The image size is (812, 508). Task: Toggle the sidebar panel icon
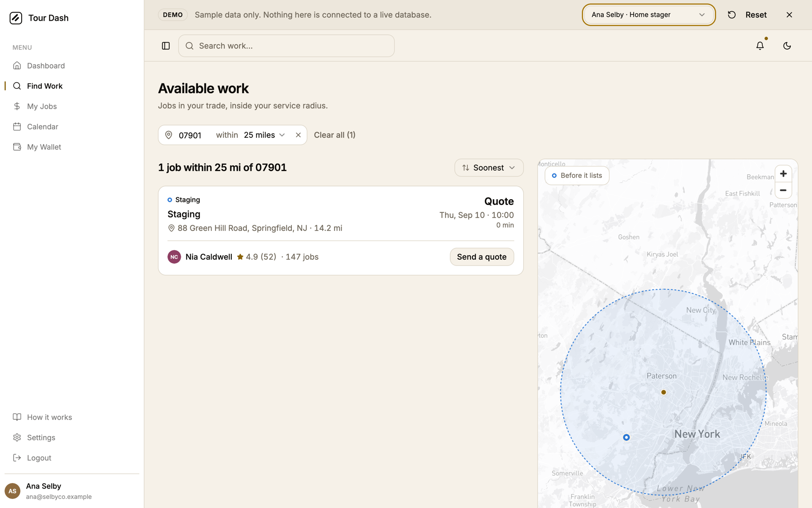tap(166, 46)
